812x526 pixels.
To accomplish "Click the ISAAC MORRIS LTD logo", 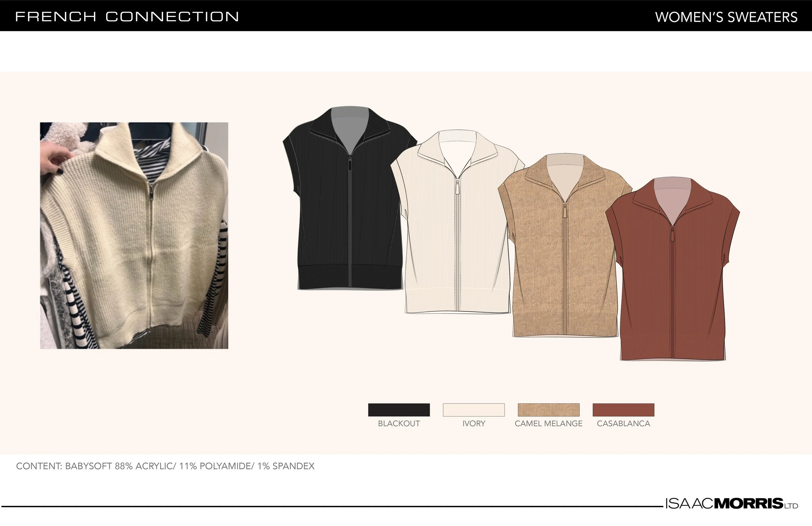I will pyautogui.click(x=731, y=504).
